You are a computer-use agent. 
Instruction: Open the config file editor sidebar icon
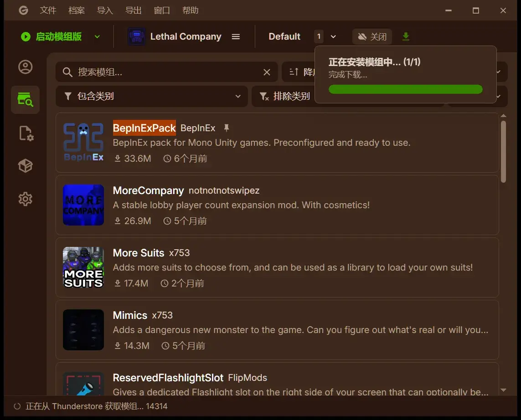pos(26,133)
